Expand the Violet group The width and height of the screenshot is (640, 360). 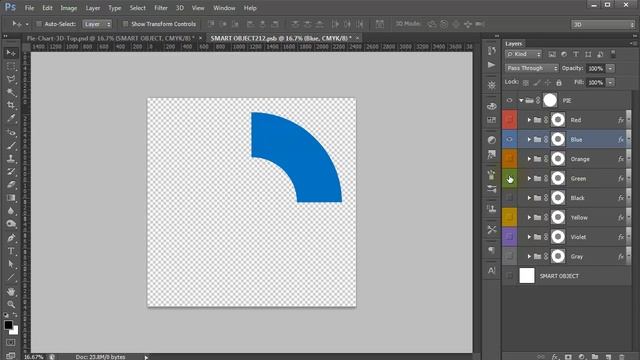[x=529, y=237]
